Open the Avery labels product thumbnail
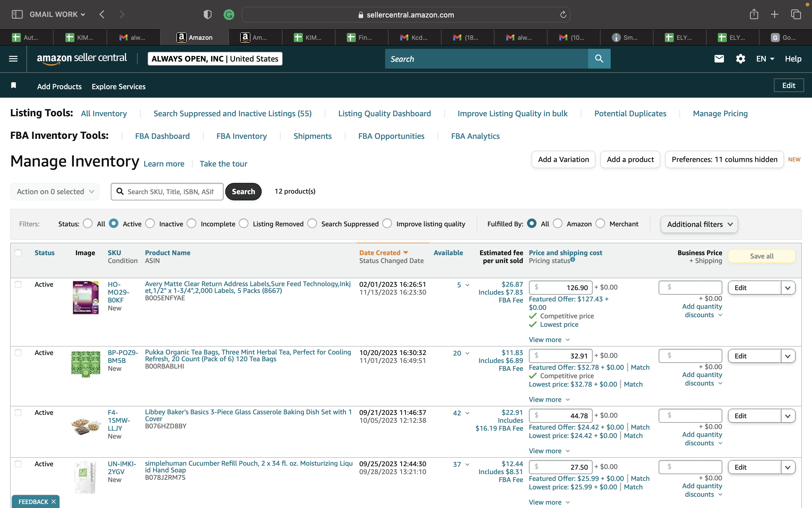Screen dimensions: 812x508 pos(86,297)
